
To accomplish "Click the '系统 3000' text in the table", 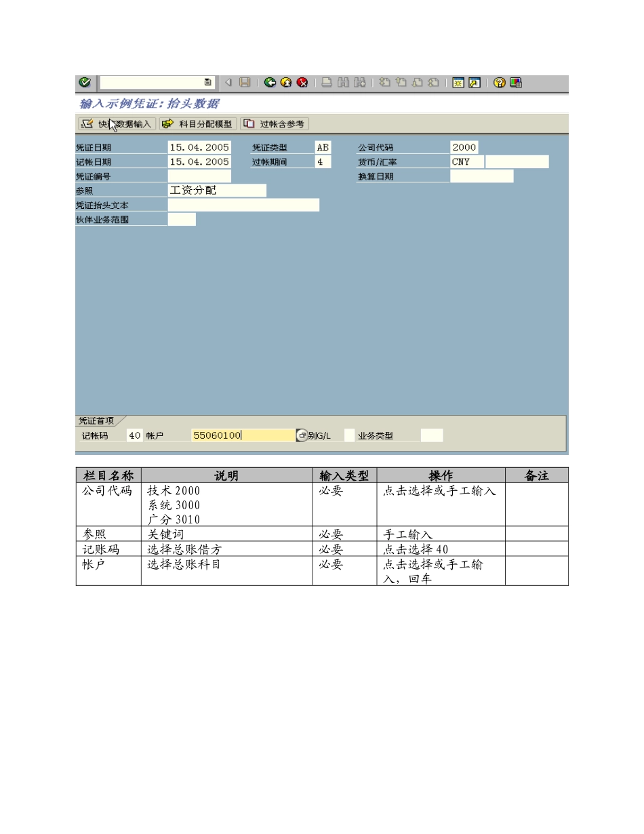I will (x=174, y=505).
